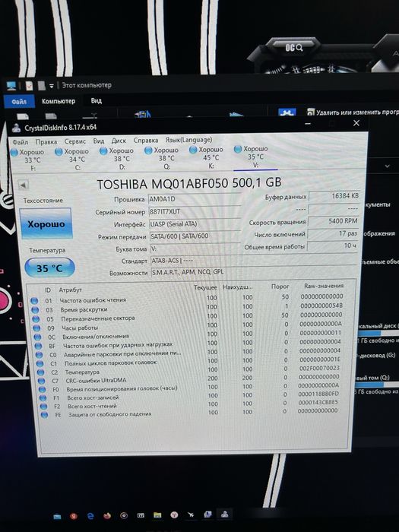The height and width of the screenshot is (532, 399).
Task: Click the Текущее column header
Action: coord(205,288)
